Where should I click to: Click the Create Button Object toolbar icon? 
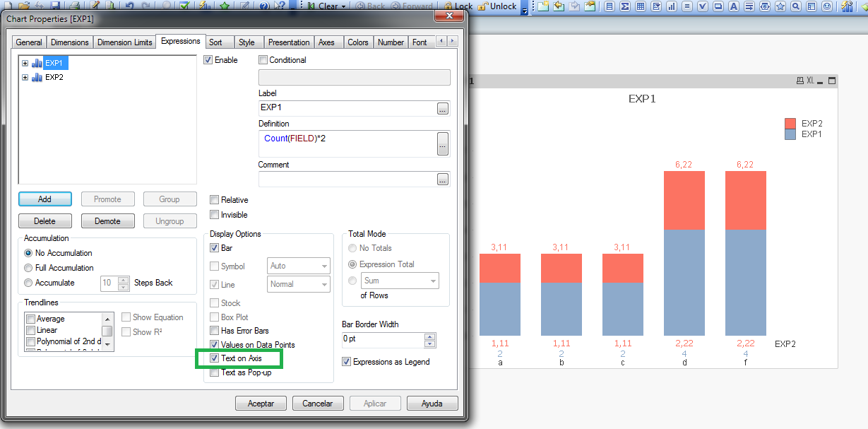718,6
